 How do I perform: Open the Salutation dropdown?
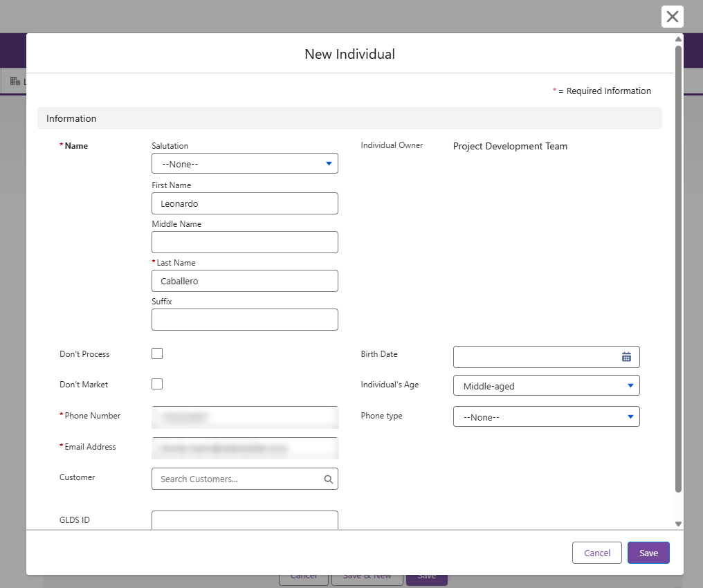point(245,163)
